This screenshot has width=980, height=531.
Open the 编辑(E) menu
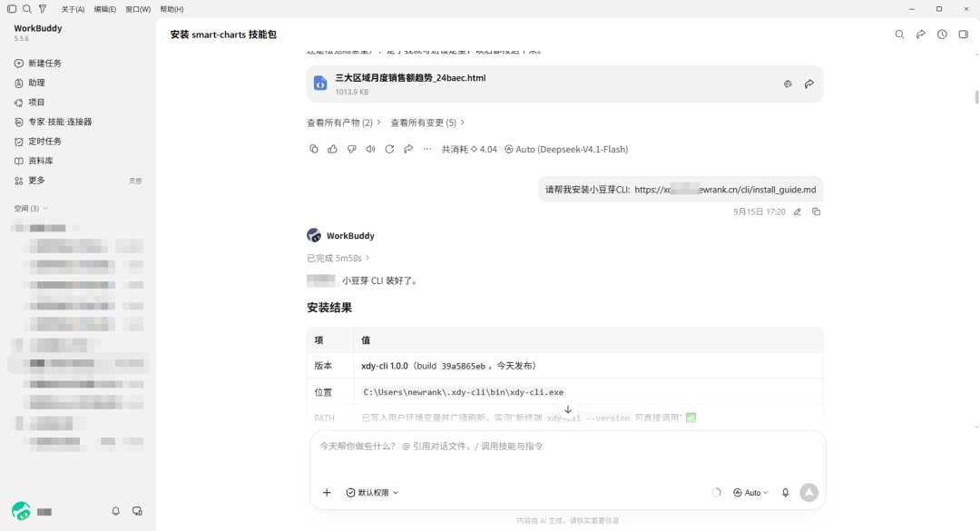pyautogui.click(x=105, y=9)
